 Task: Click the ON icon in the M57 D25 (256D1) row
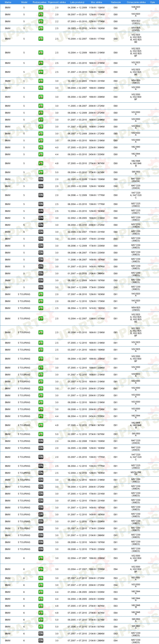[41, 211]
